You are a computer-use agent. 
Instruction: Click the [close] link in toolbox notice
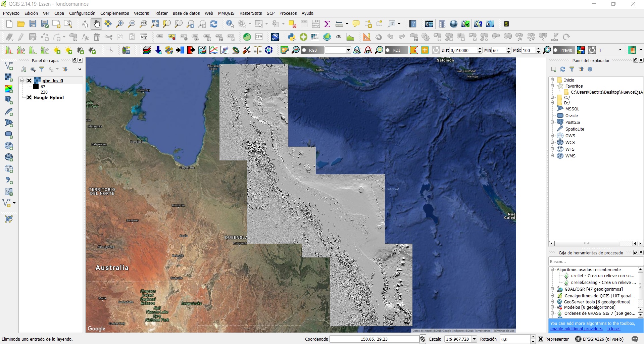pos(614,329)
